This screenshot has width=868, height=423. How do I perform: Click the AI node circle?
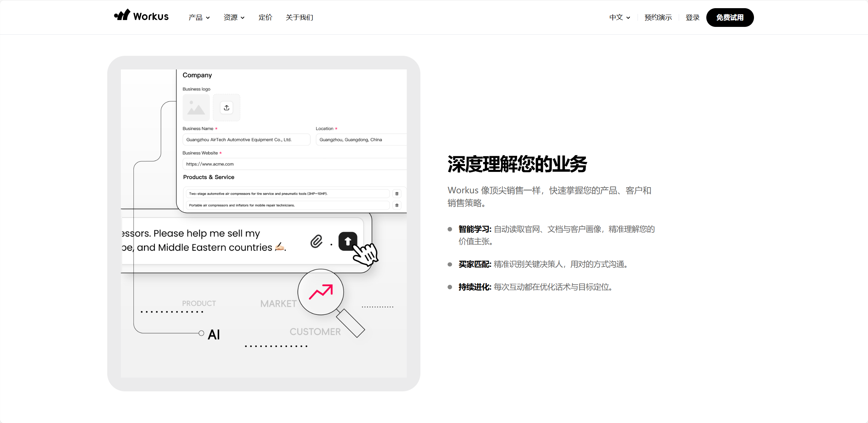point(202,333)
